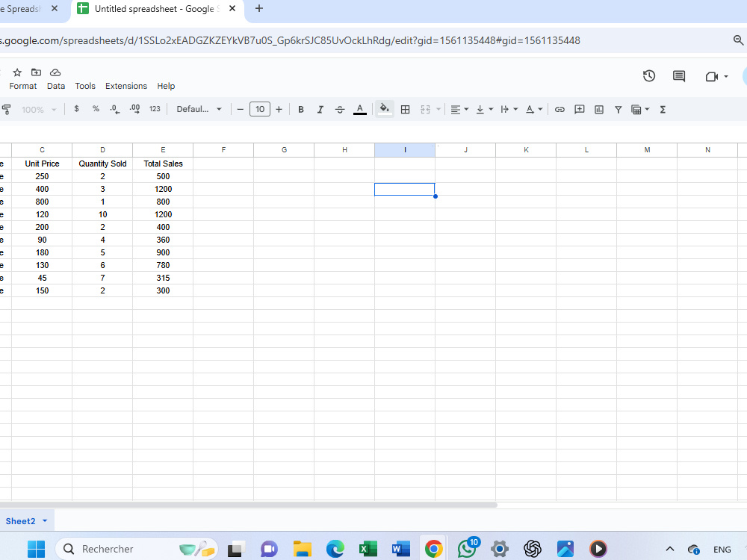Open the zoom 100% dropdown
The width and height of the screenshot is (747, 560).
point(39,110)
